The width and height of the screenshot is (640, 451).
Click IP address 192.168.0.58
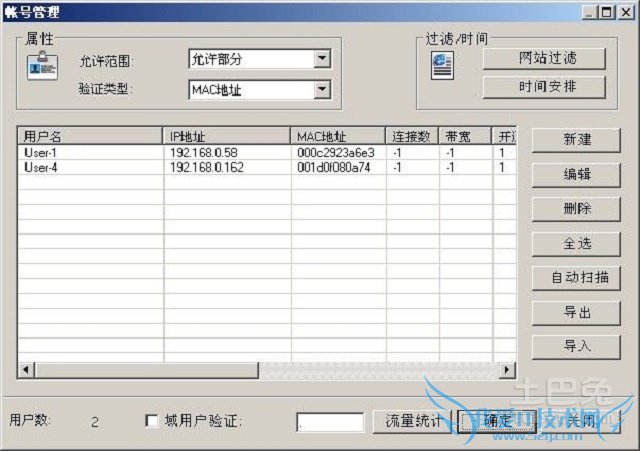204,153
